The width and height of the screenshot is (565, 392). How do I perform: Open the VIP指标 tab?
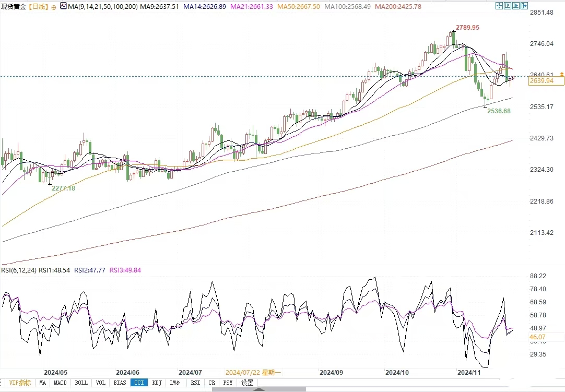(x=20, y=383)
